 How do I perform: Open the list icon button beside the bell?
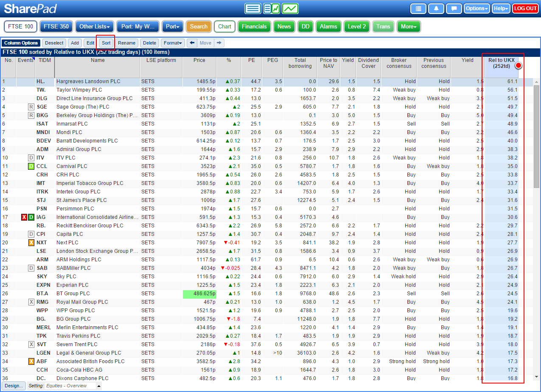pyautogui.click(x=418, y=8)
